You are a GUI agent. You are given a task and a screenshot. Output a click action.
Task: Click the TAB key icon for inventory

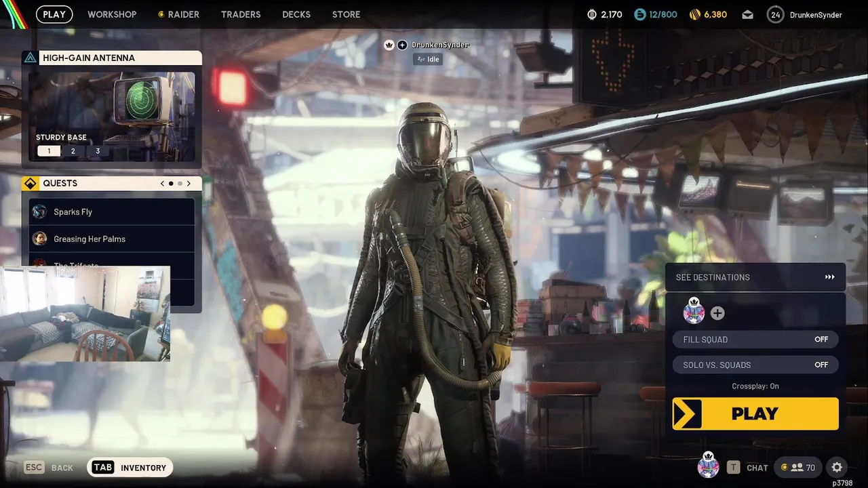(x=102, y=467)
